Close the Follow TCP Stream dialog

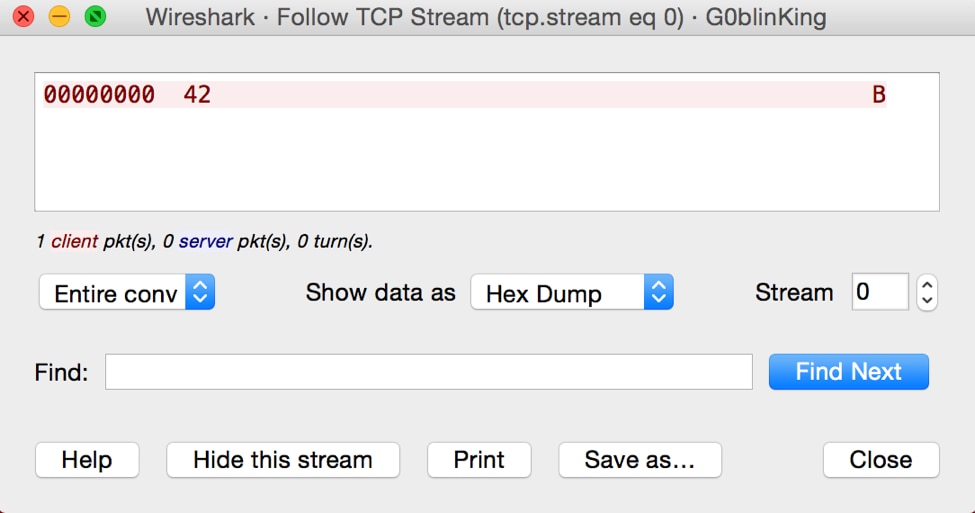point(881,460)
